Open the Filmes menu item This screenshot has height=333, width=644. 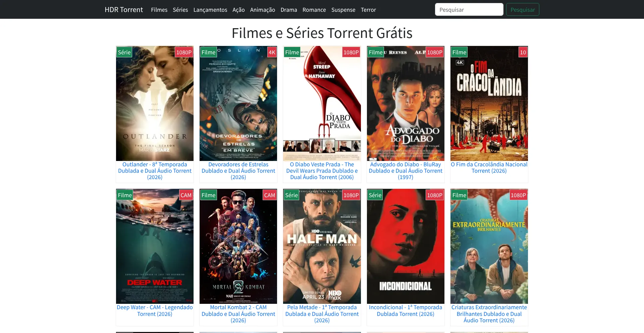tap(159, 10)
